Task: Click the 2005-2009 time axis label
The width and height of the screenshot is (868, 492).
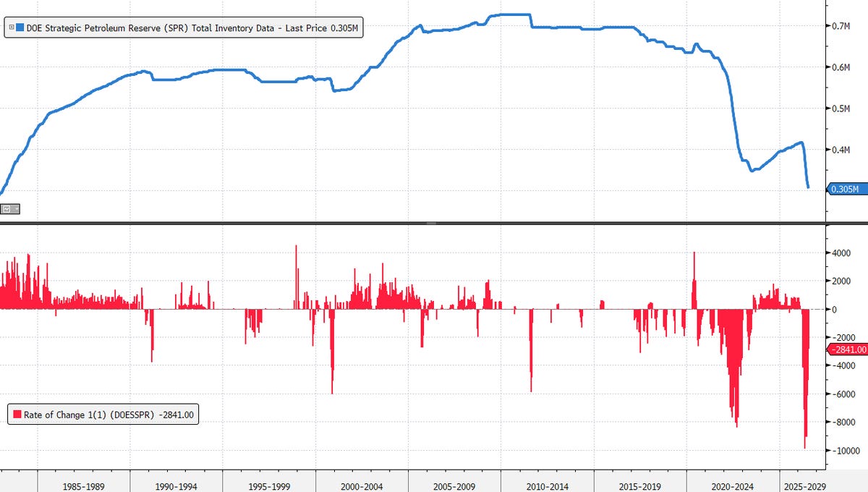Action: [x=456, y=486]
